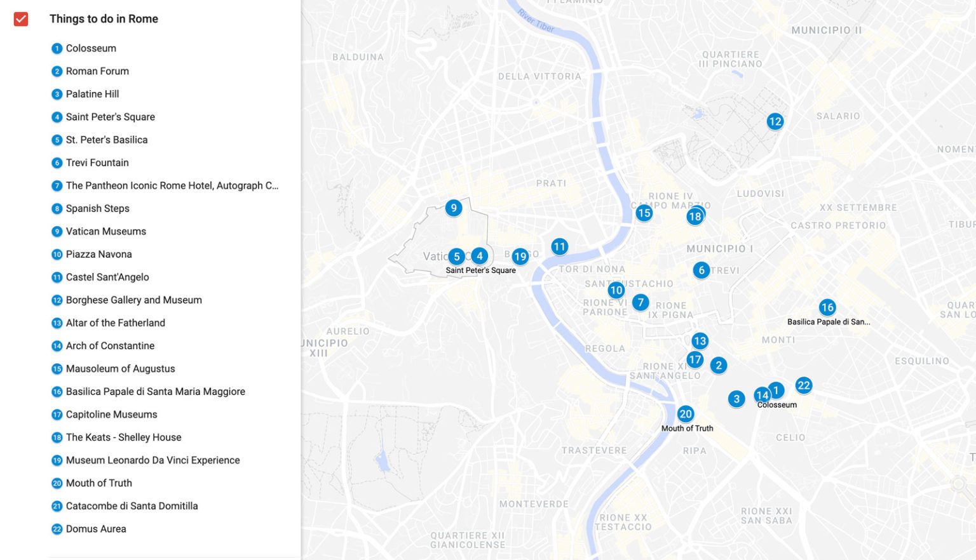Click map pin 11 Castel Sant'Angelo
Screen dimensions: 976x560
click(559, 247)
